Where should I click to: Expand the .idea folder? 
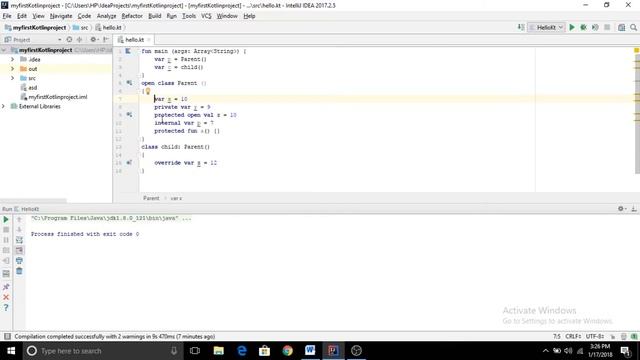point(12,59)
